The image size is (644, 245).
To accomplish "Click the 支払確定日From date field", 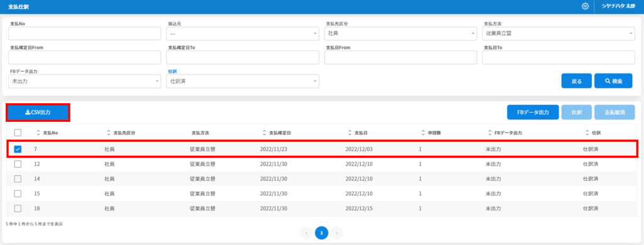I will coord(85,57).
